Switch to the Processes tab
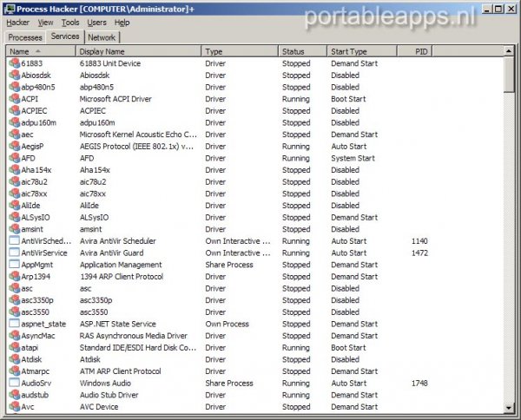 (25, 37)
